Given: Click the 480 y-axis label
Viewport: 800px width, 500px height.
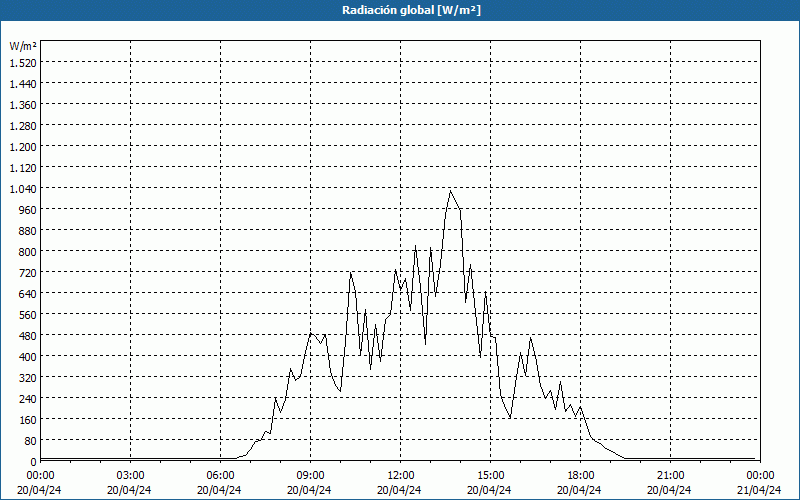Looking at the screenshot, I should coord(28,336).
